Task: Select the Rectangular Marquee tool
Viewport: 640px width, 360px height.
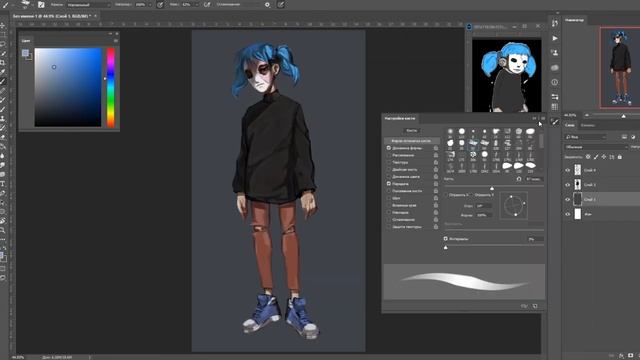Action: click(x=3, y=34)
